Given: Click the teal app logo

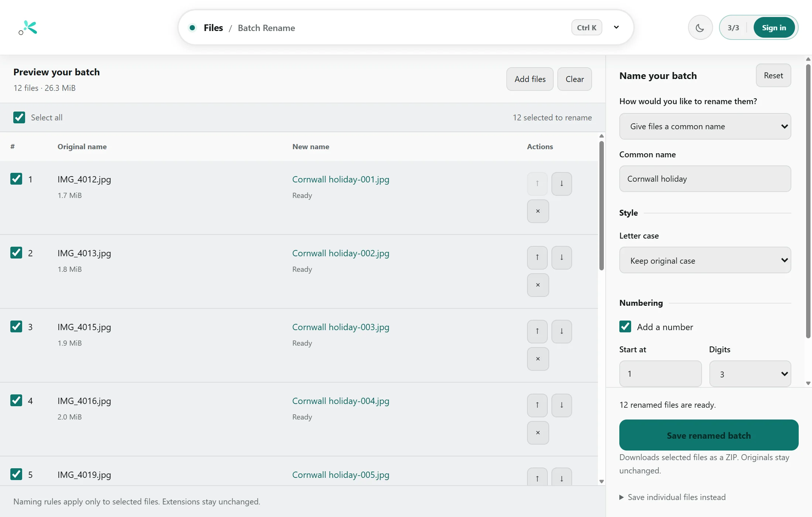Looking at the screenshot, I should (x=28, y=28).
